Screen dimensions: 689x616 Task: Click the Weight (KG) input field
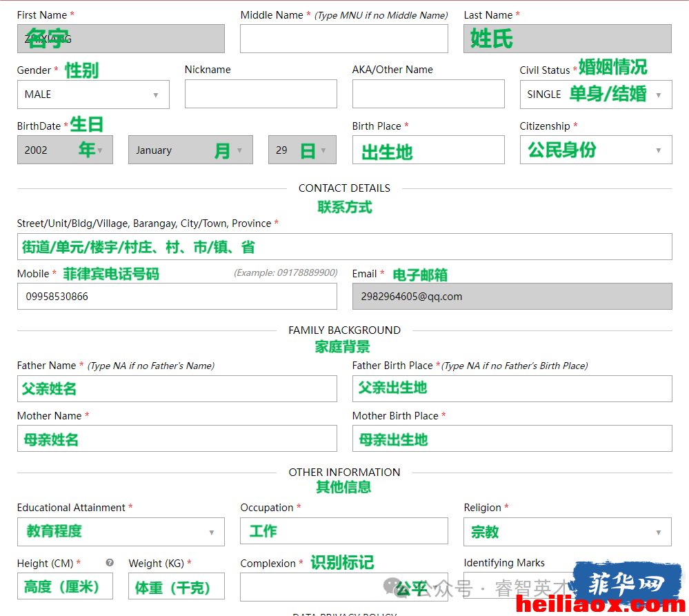click(176, 586)
